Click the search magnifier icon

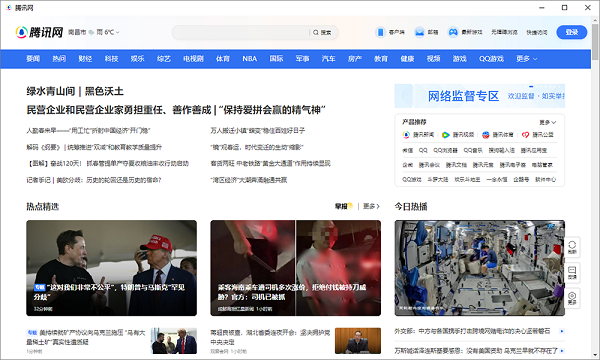tap(316, 33)
